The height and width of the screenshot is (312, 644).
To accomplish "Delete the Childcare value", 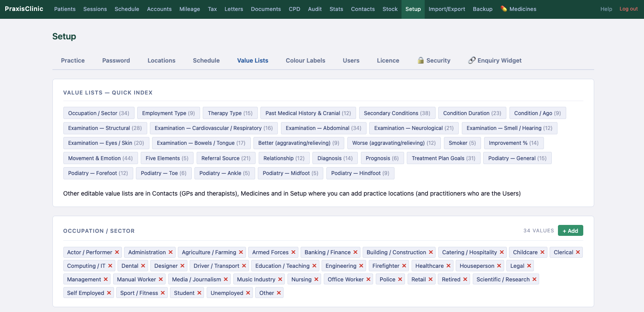I will [x=542, y=252].
